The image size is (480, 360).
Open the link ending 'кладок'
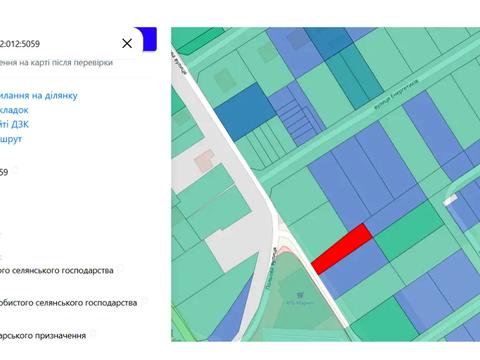coord(14,110)
